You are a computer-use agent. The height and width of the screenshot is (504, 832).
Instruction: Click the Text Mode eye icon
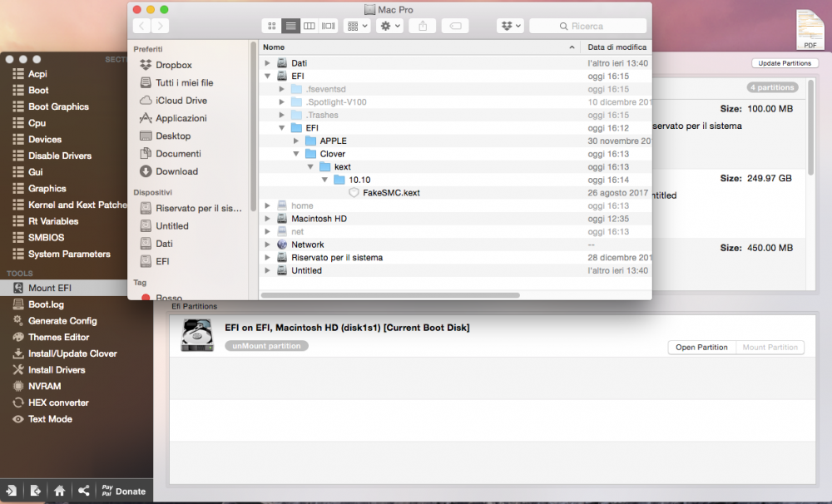[18, 419]
